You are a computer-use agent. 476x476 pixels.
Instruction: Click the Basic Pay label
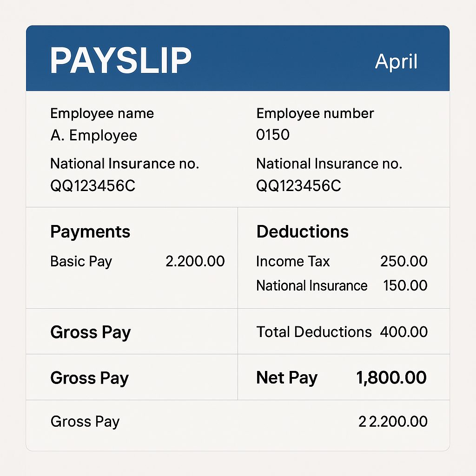coord(81,261)
